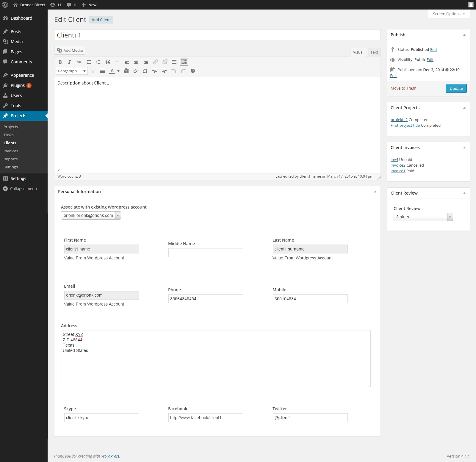The width and height of the screenshot is (476, 462).
Task: Click the client title field
Action: coord(217,35)
